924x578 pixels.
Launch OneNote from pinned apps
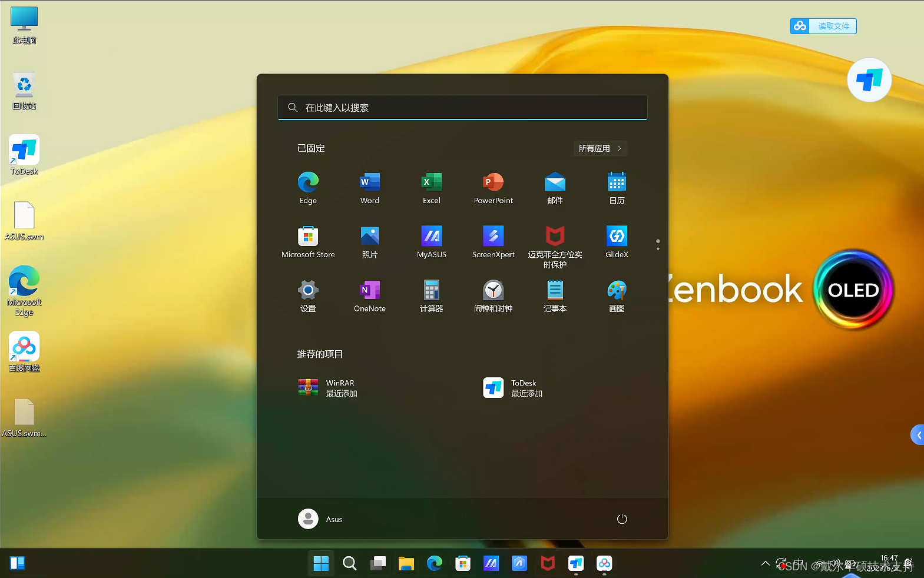pos(370,297)
